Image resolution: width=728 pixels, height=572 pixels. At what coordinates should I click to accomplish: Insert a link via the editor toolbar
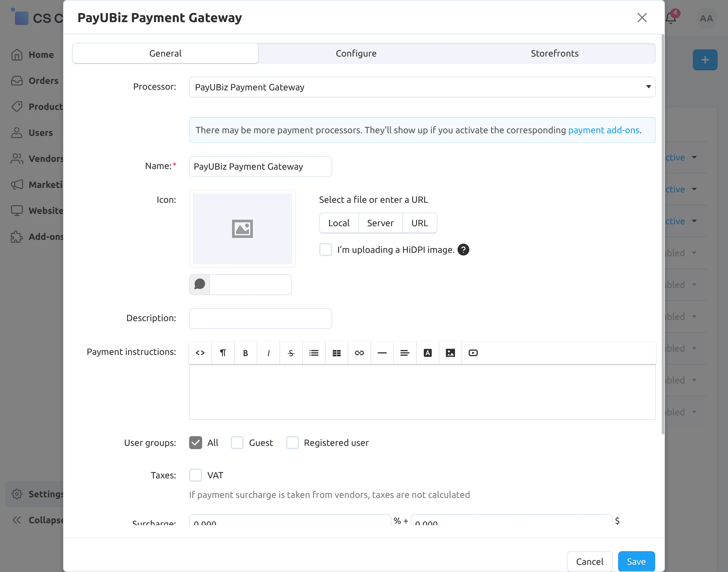click(x=359, y=353)
